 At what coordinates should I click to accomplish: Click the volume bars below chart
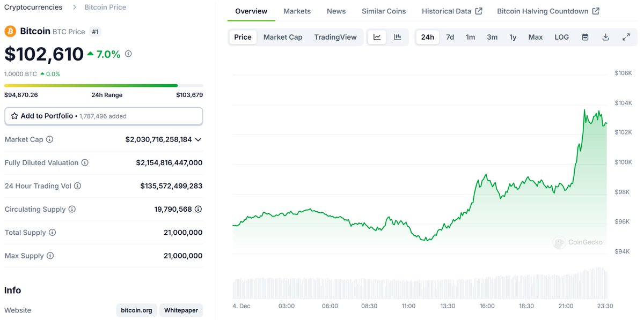(420, 284)
